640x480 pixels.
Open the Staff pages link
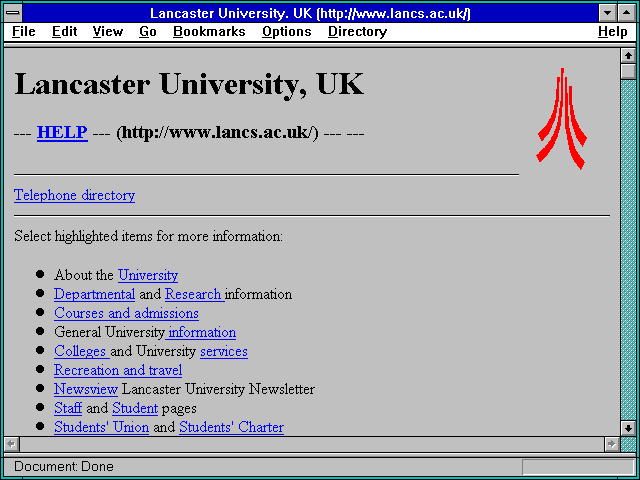(x=68, y=408)
